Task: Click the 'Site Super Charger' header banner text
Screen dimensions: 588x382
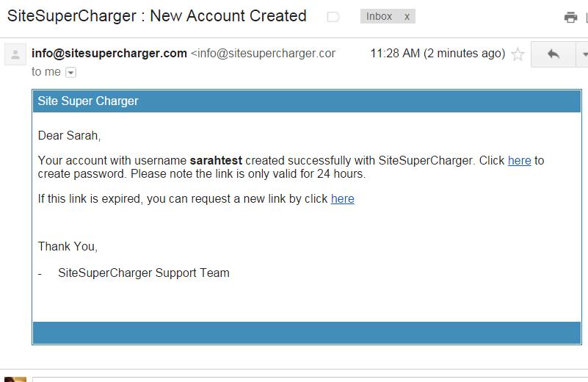Action: click(x=88, y=101)
